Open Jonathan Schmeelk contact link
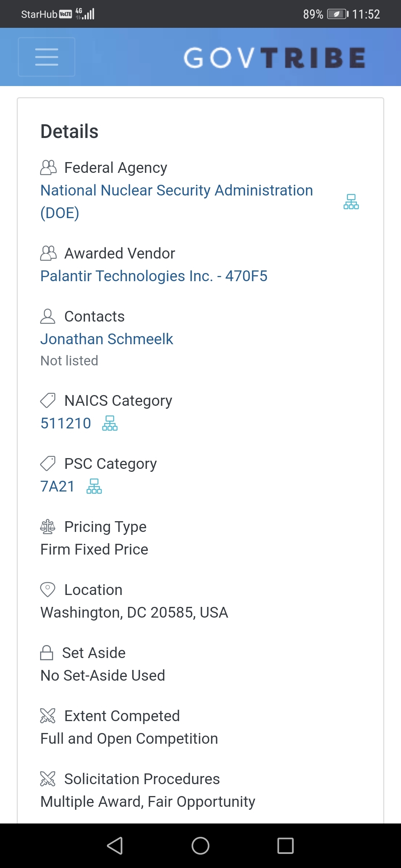 (107, 339)
